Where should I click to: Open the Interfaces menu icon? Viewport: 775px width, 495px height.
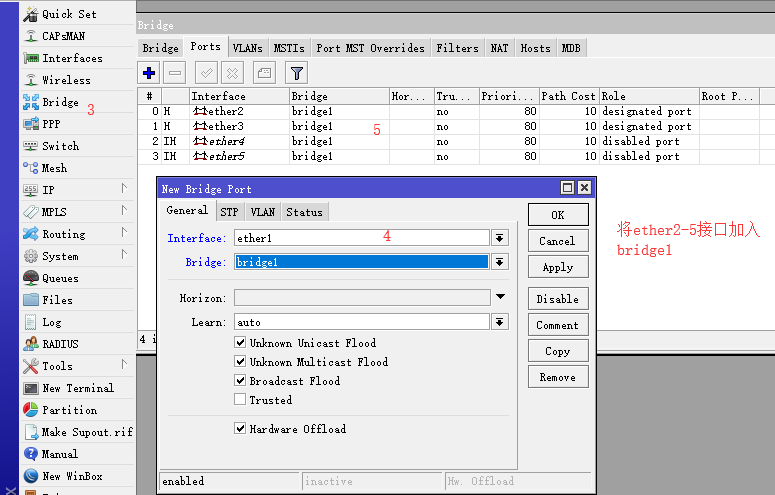(x=31, y=58)
